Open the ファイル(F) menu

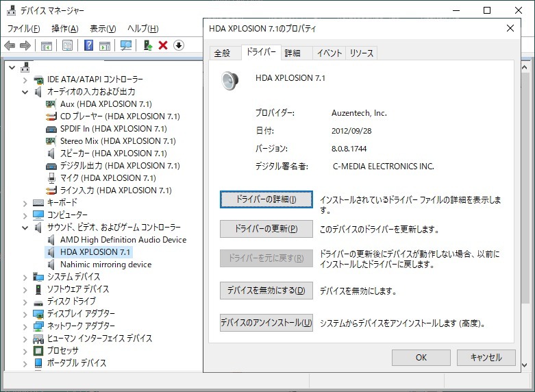tap(23, 29)
